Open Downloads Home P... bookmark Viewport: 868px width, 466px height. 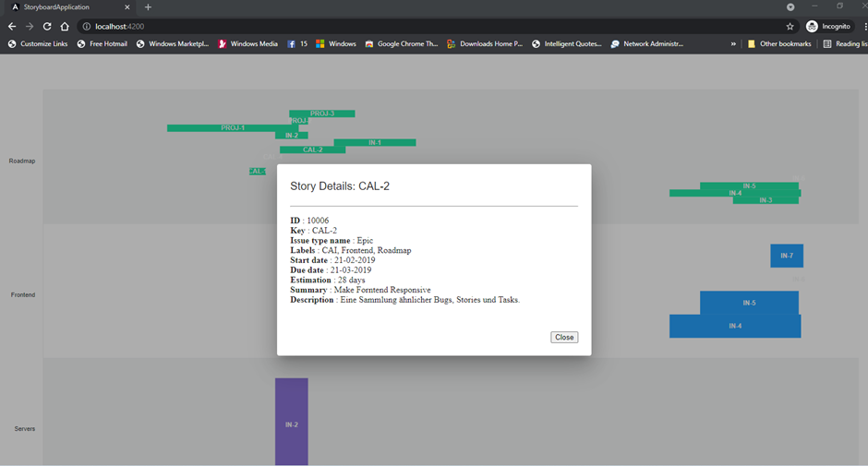pyautogui.click(x=485, y=43)
